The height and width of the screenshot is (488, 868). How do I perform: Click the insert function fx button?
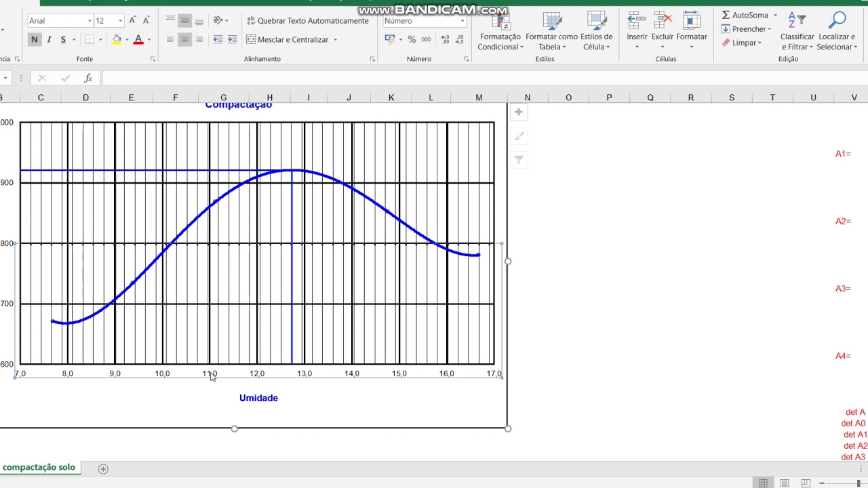click(87, 79)
